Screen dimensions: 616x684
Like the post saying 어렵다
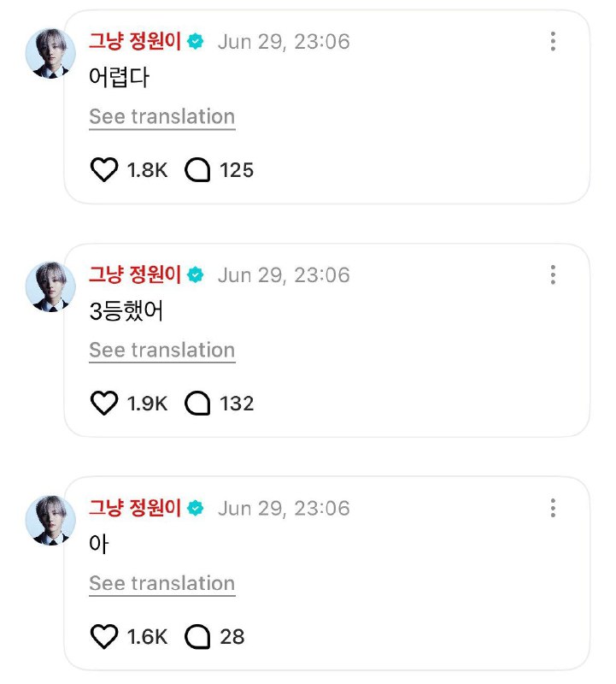103,169
